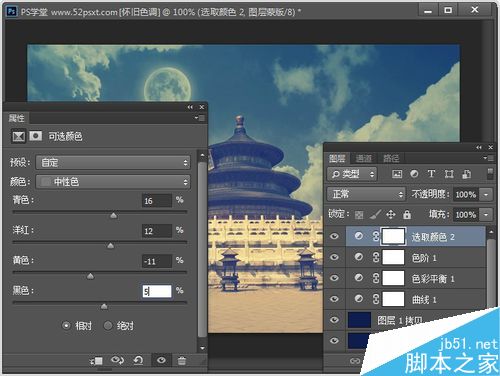Filter layers by shape icon
Screen dimensions: 500x376
449,174
